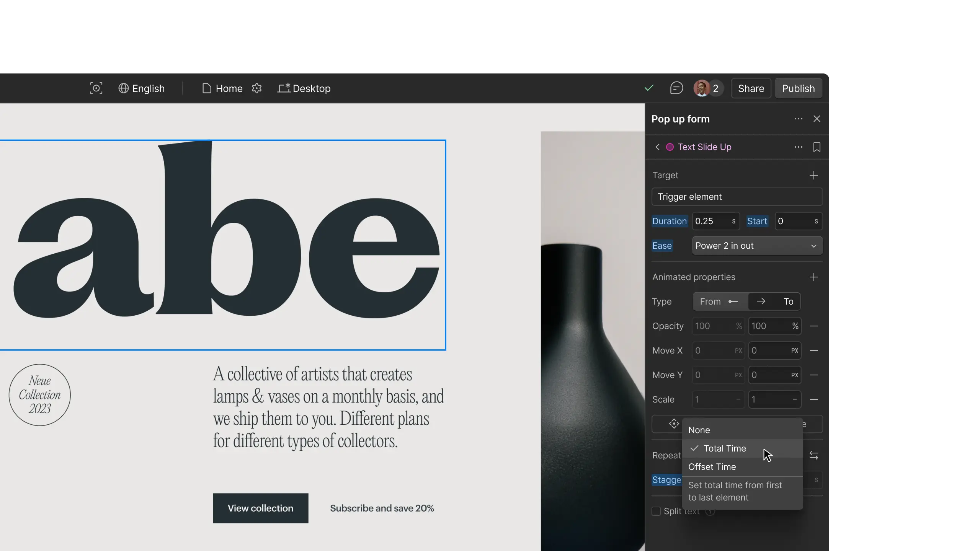Click the Publish button
This screenshot has width=980, height=551.
pyautogui.click(x=798, y=88)
